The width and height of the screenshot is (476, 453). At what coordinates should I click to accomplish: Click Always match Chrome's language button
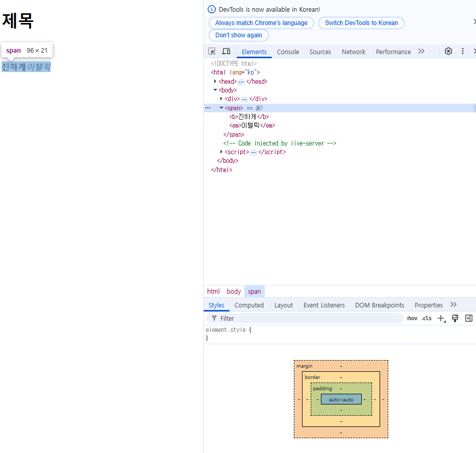pyautogui.click(x=261, y=23)
